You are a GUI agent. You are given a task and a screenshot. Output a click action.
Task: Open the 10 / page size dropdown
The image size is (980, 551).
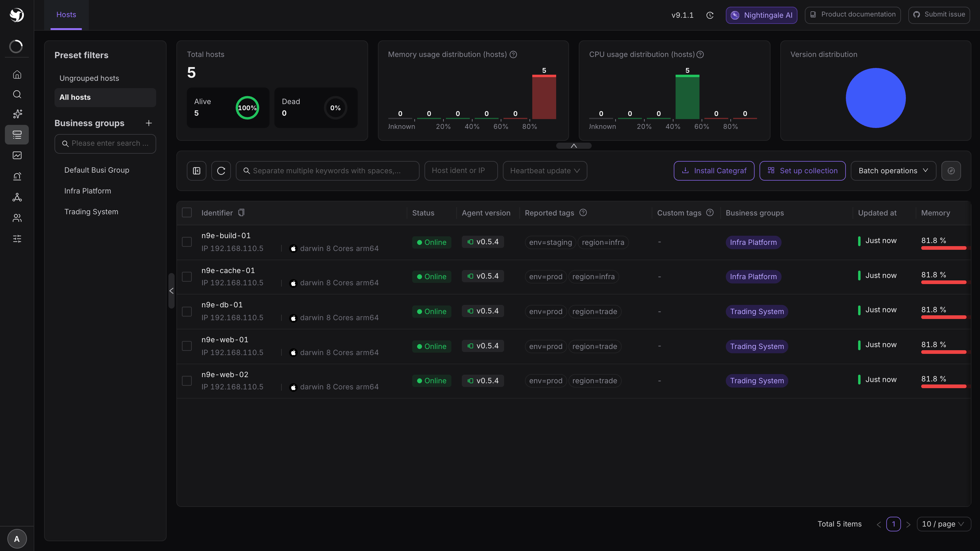(x=944, y=524)
